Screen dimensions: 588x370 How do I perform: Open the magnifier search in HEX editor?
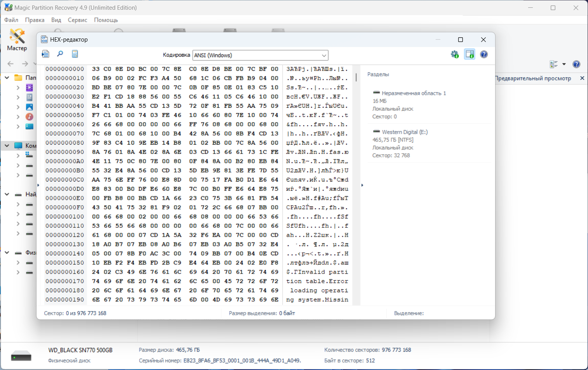click(x=60, y=54)
